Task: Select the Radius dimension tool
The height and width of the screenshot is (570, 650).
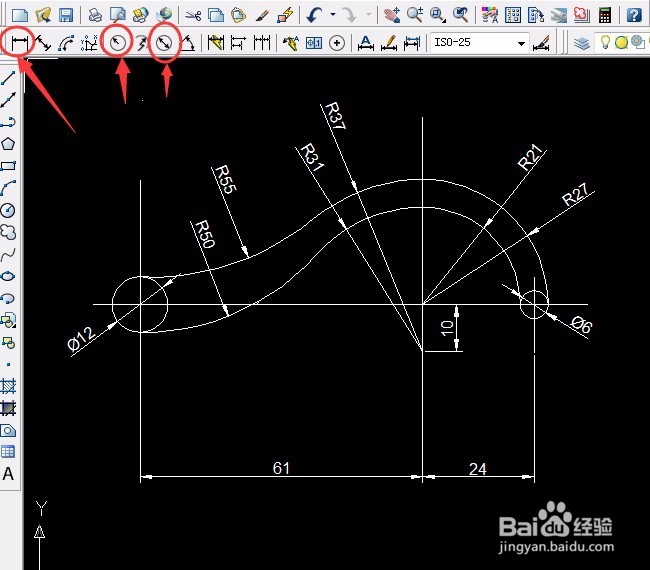Action: click(118, 42)
